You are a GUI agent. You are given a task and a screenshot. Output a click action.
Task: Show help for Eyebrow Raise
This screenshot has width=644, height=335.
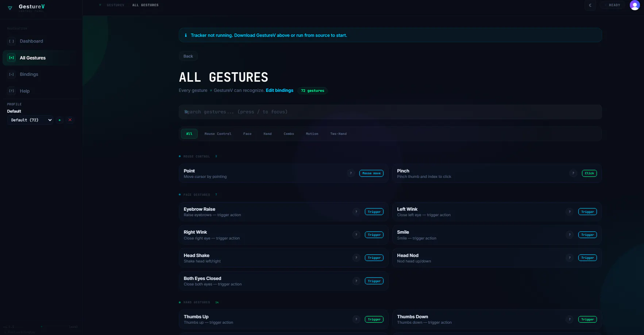(x=356, y=212)
